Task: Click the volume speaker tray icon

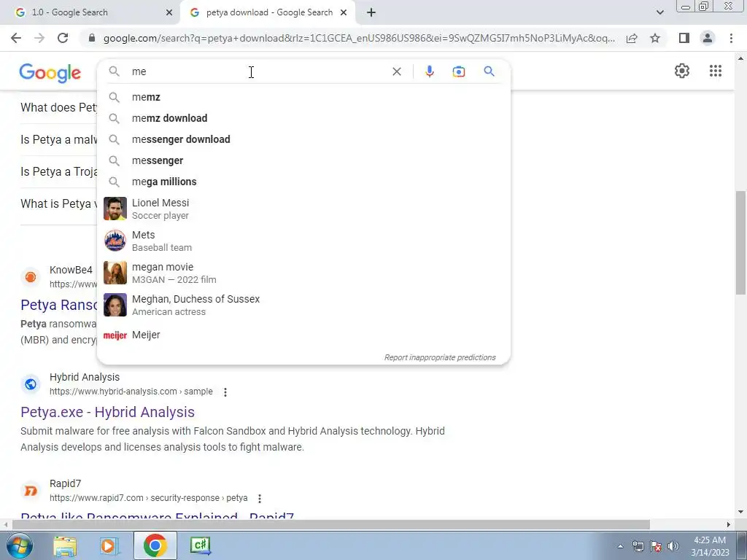Action: click(x=673, y=546)
